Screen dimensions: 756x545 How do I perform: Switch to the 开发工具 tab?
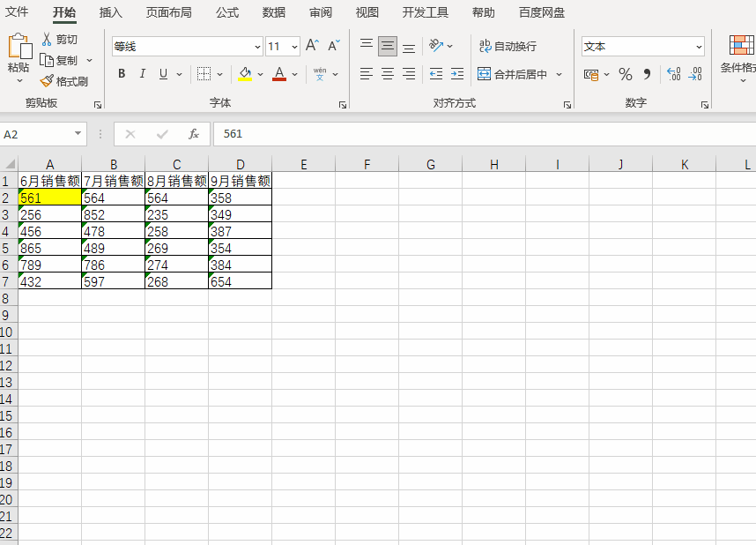426,12
